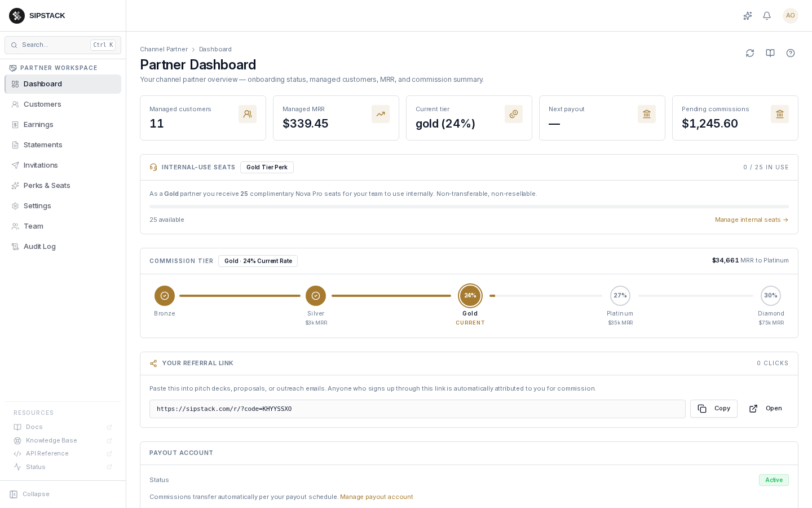812x508 pixels.
Task: Open Perks & Seats page
Action: tap(63, 186)
